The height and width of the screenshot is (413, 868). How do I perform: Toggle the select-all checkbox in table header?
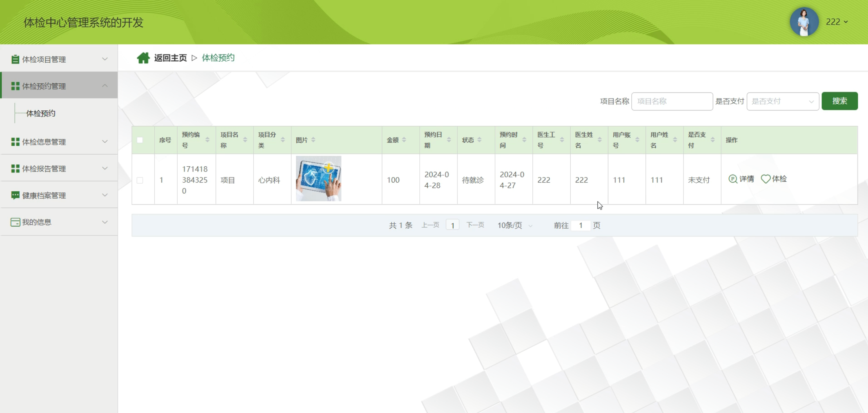(140, 140)
